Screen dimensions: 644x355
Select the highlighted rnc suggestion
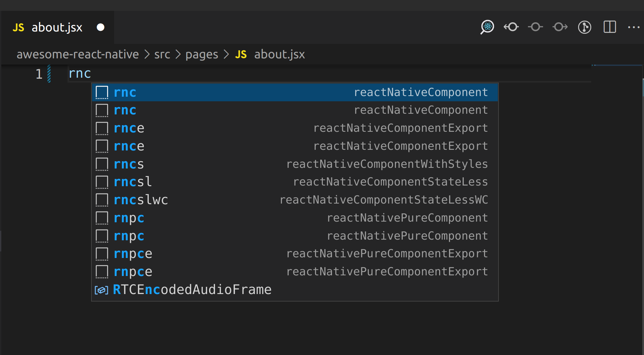point(295,92)
